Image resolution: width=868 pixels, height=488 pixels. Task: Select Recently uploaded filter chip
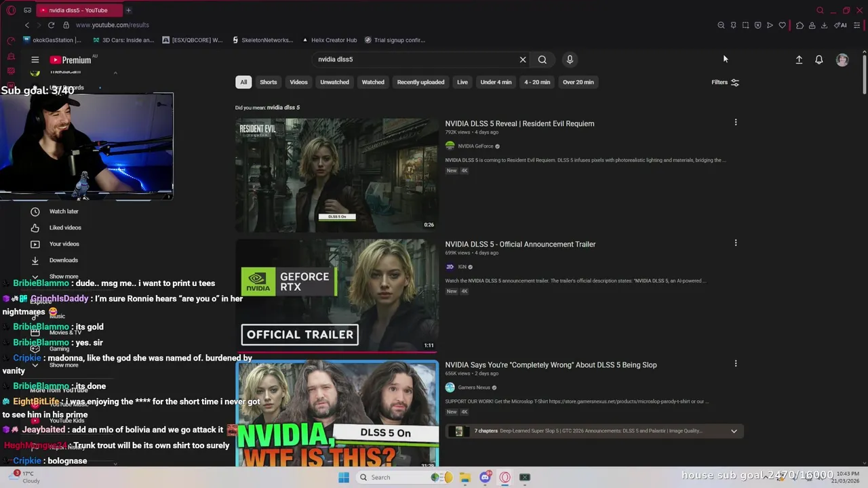(420, 82)
